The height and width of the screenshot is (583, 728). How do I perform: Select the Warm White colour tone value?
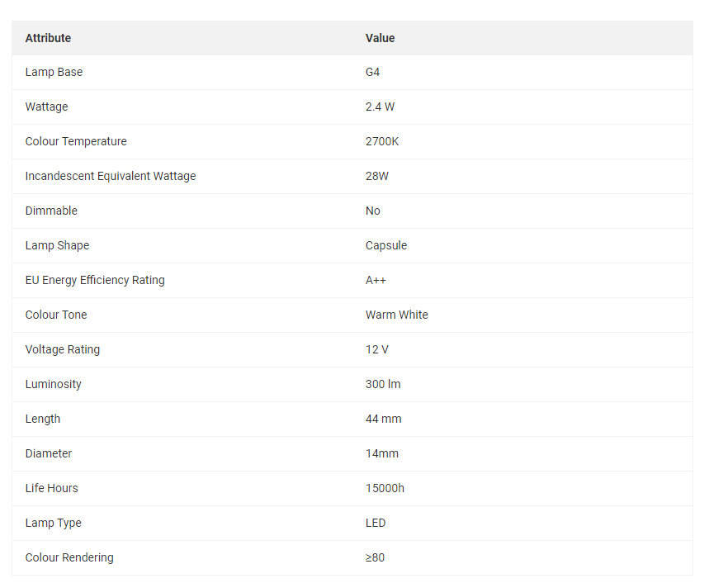click(396, 315)
